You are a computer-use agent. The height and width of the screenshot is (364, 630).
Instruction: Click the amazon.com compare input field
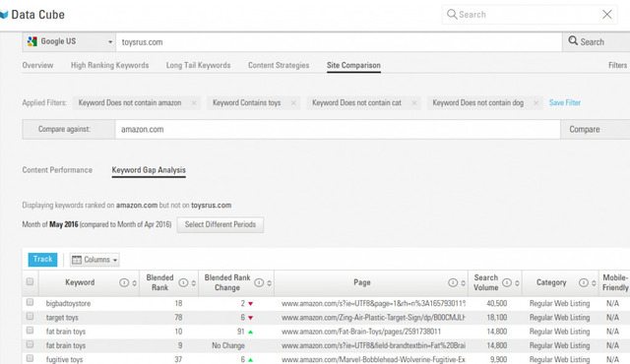[338, 129]
